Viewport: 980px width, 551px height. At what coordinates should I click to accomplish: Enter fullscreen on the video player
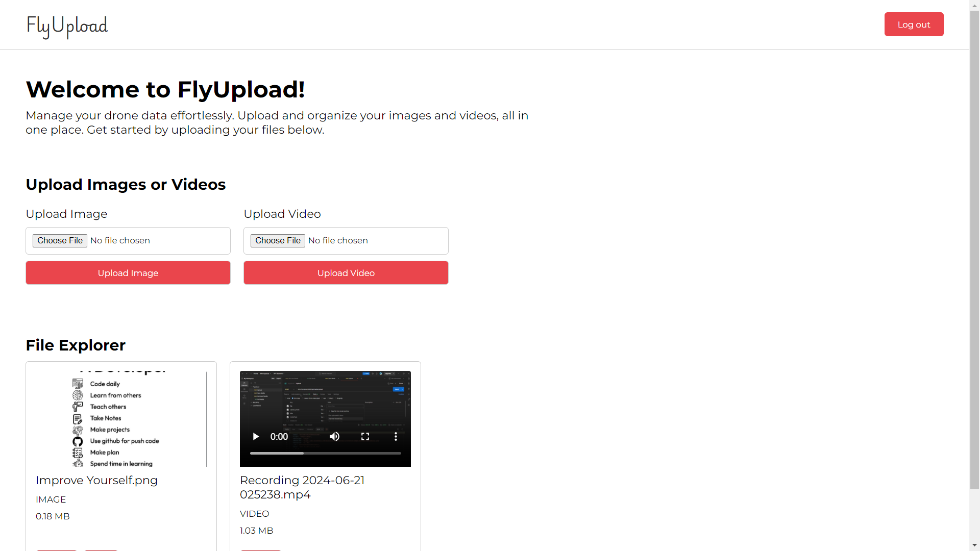click(365, 437)
